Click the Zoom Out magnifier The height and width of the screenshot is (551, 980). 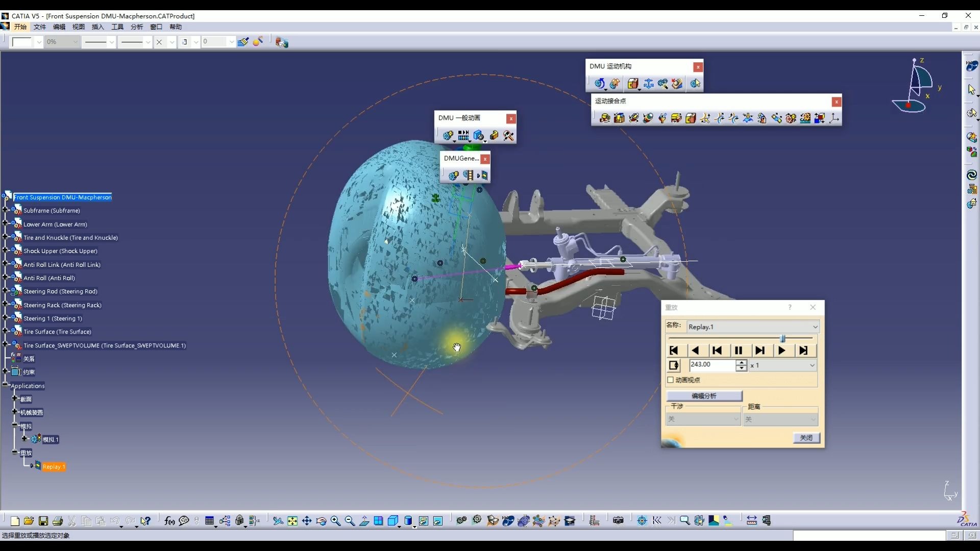click(x=350, y=521)
